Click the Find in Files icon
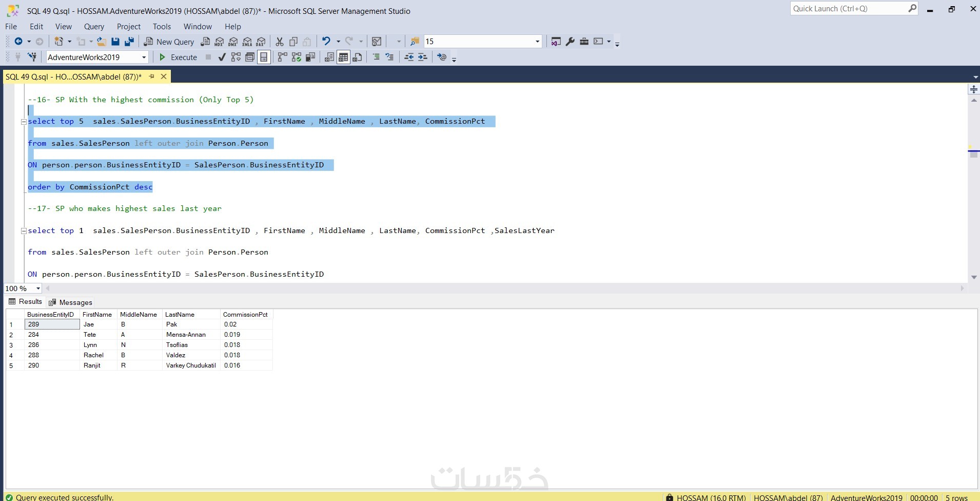This screenshot has width=980, height=501. tap(415, 42)
